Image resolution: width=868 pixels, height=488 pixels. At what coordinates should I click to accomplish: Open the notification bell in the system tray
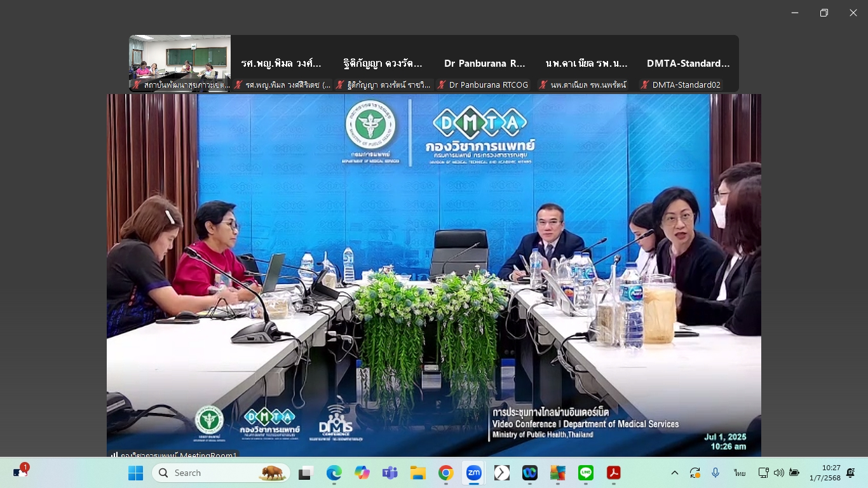pyautogui.click(x=851, y=473)
